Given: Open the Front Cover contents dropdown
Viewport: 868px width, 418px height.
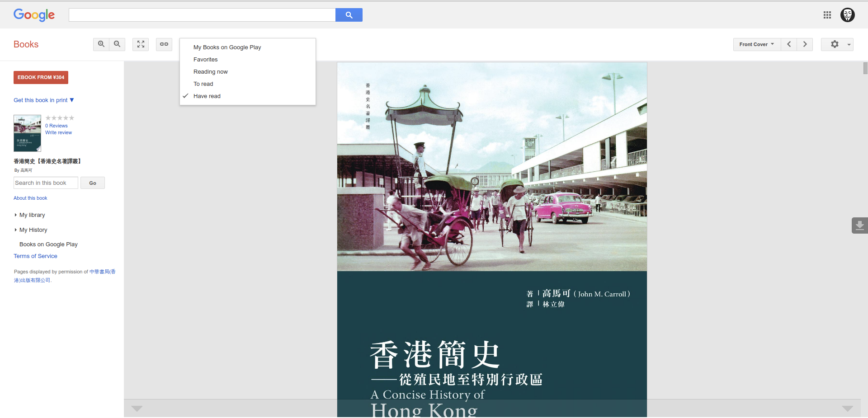Looking at the screenshot, I should point(757,44).
